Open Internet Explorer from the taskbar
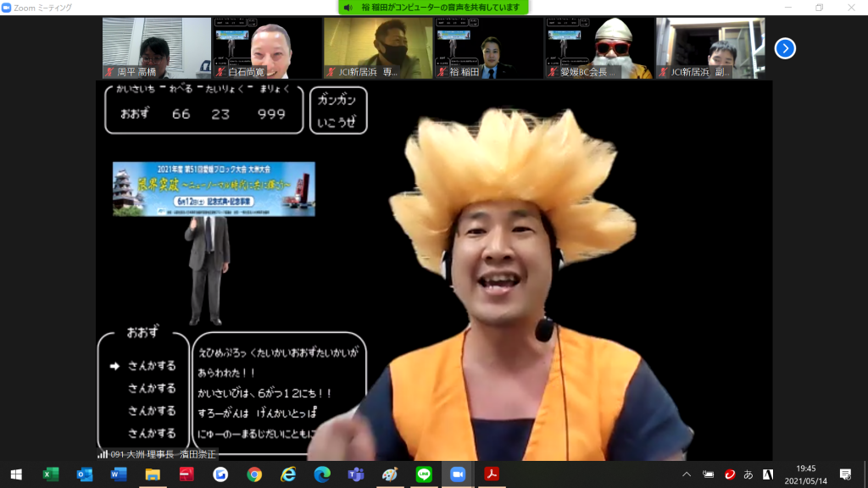The image size is (868, 488). click(288, 474)
